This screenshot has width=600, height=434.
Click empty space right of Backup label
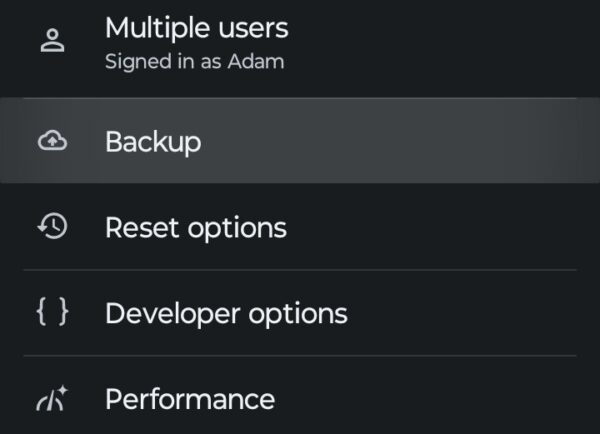click(400, 142)
